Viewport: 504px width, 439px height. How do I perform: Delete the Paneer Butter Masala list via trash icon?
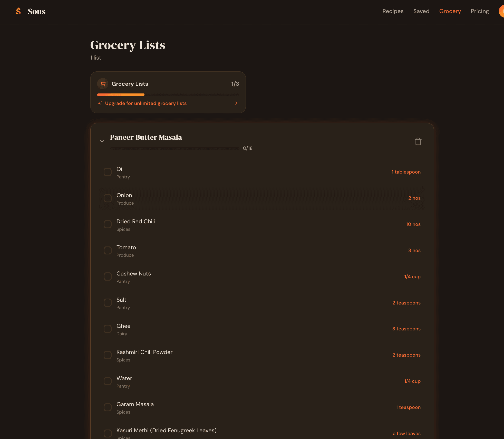418,141
